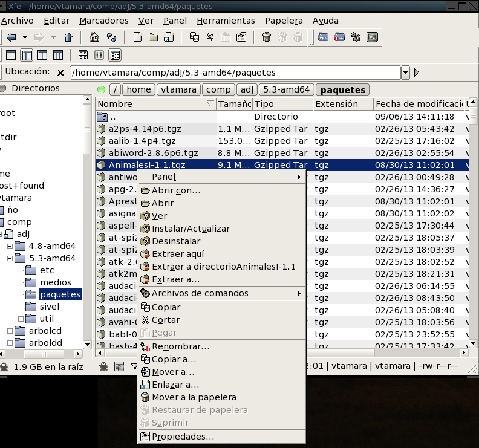Jump to home path button
Screen dimensions: 479x448
138,90
